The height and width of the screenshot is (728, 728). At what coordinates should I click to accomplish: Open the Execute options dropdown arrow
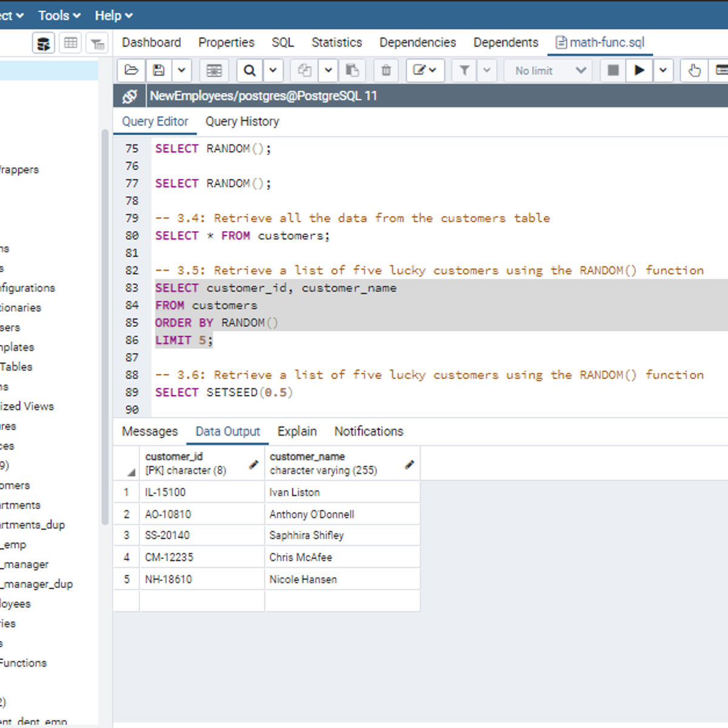[663, 70]
